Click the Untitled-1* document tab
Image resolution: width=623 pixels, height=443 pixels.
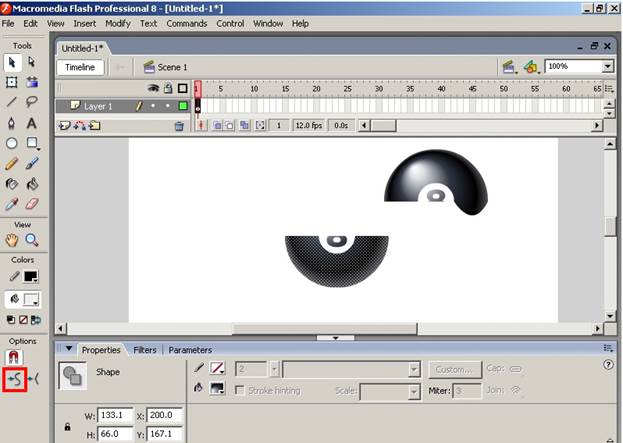coord(82,48)
